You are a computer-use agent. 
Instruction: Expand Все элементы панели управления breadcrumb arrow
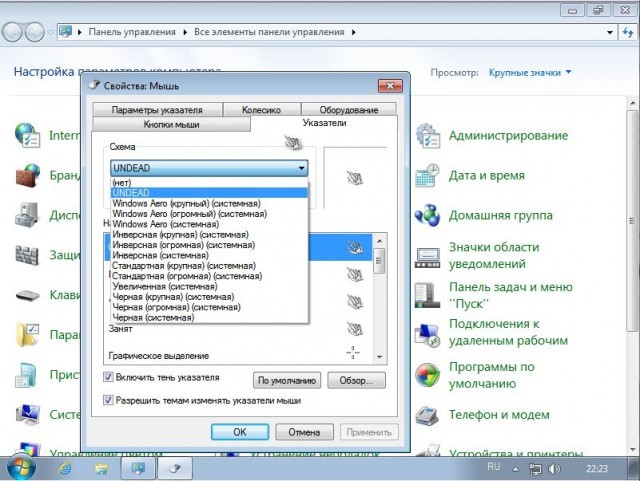tap(353, 32)
